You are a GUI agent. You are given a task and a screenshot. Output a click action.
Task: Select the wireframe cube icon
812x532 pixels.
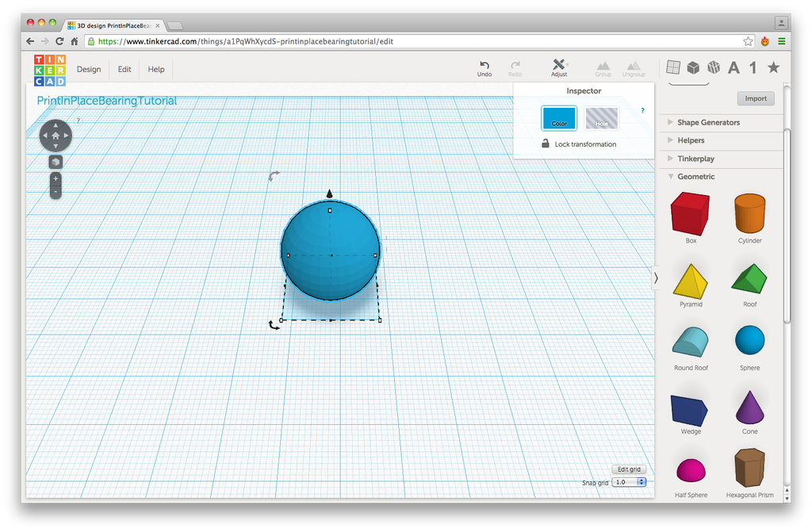point(714,67)
